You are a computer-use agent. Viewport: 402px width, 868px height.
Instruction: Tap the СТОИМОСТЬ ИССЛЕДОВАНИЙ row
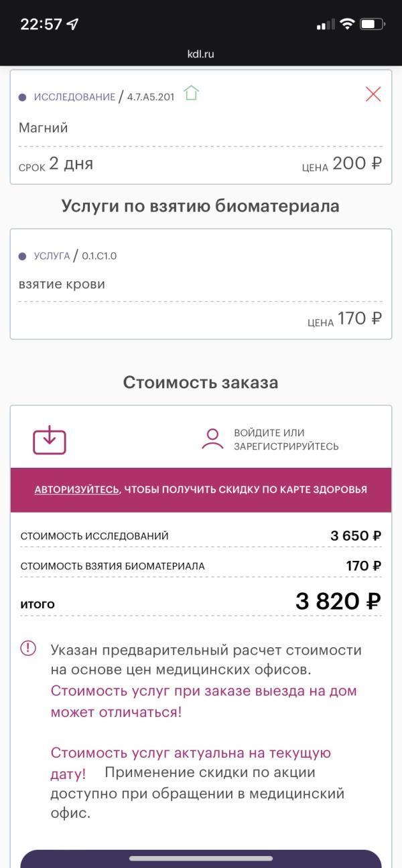(x=94, y=536)
